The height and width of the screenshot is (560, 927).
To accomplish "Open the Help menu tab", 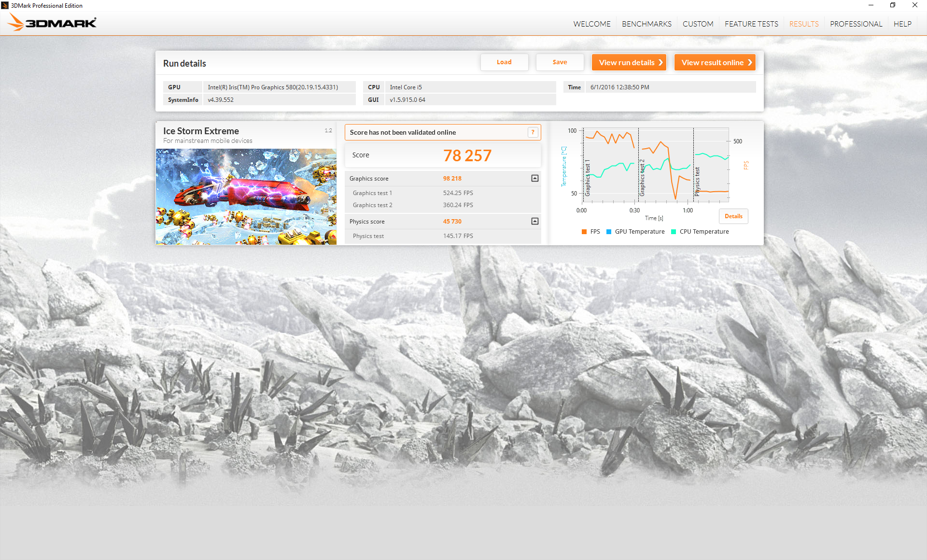I will tap(902, 24).
